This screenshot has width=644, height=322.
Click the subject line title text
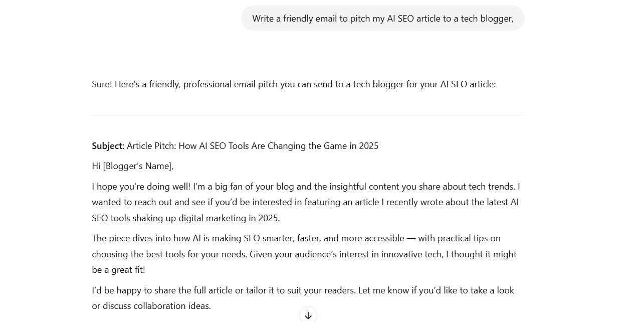[253, 146]
